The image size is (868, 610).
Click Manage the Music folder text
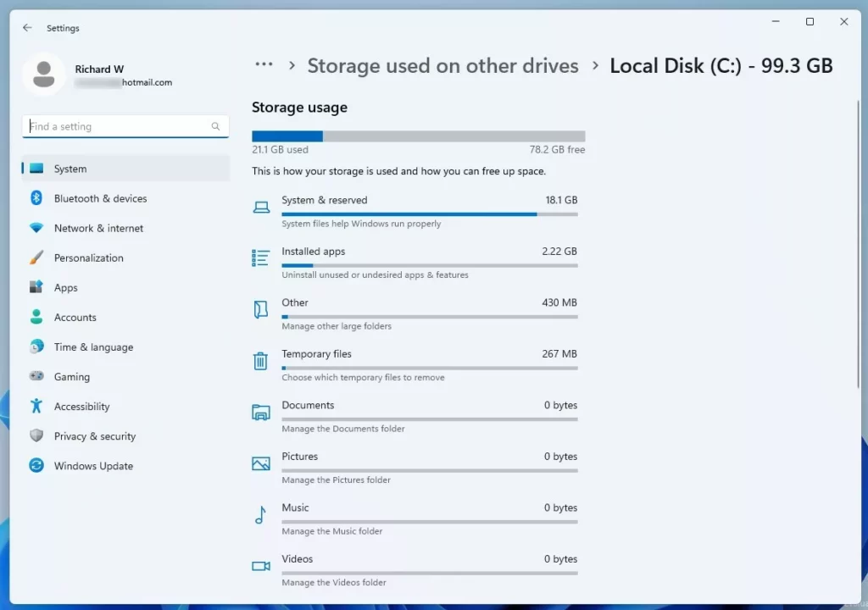tap(332, 531)
